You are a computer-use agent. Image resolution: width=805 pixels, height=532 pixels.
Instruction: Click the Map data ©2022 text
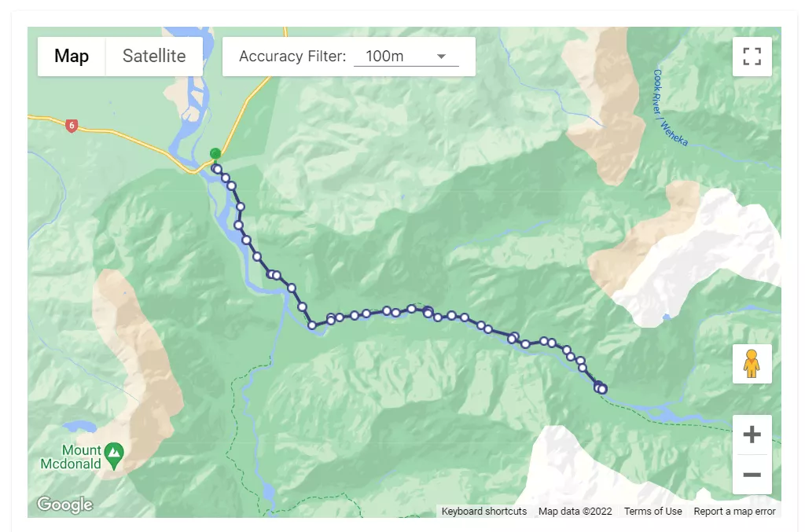(x=575, y=511)
